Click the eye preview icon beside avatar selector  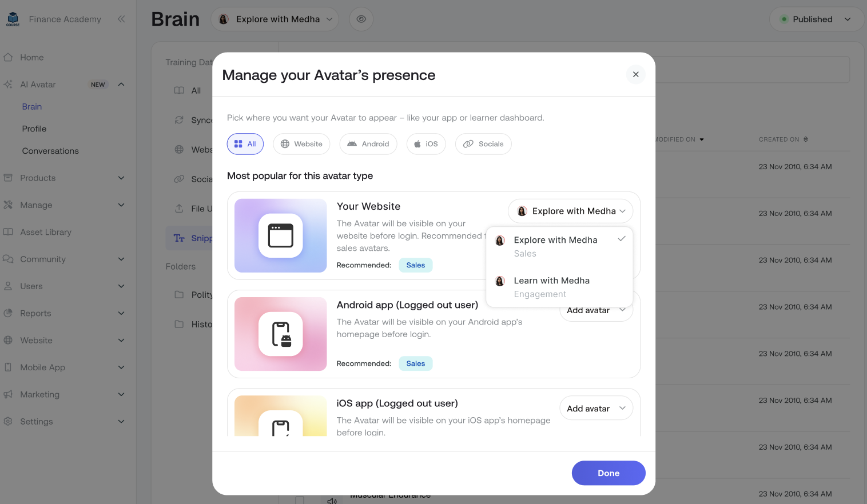tap(361, 19)
